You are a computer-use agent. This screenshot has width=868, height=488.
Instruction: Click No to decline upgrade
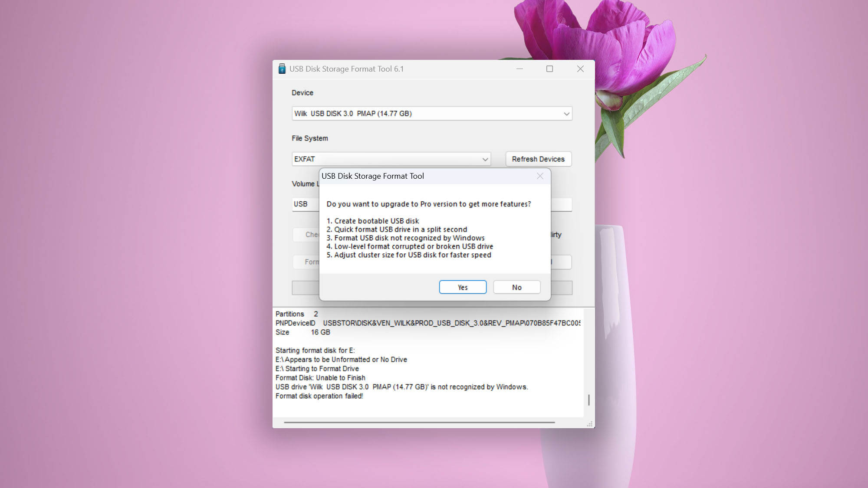click(516, 287)
